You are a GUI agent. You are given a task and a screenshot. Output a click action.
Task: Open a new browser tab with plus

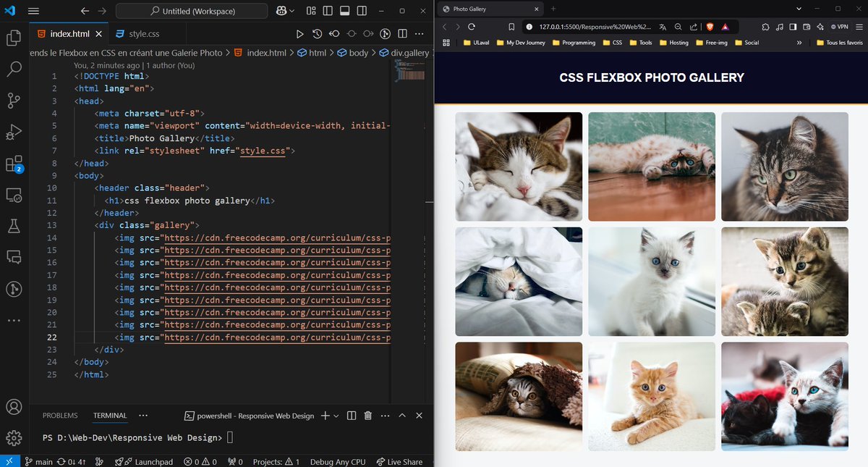point(553,9)
